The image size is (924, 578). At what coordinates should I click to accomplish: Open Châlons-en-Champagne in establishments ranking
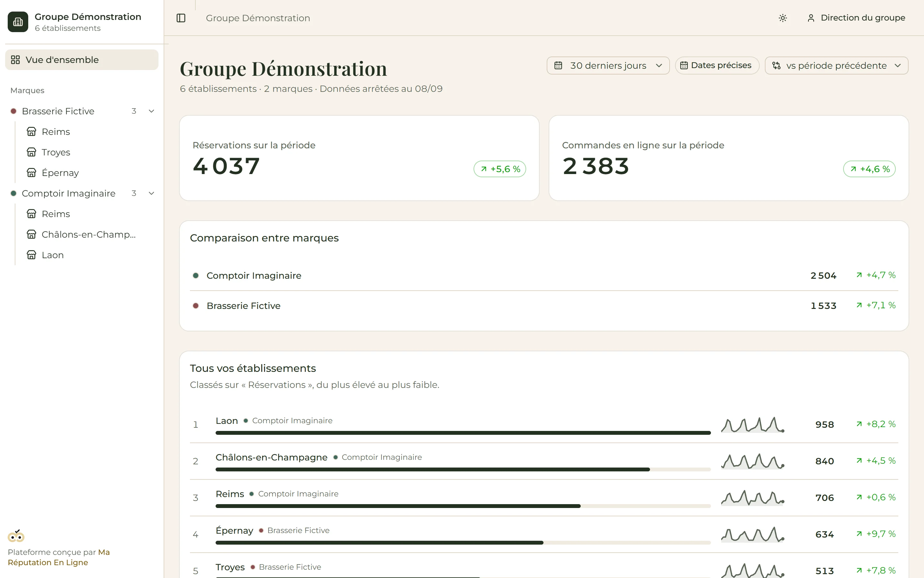pos(544,461)
